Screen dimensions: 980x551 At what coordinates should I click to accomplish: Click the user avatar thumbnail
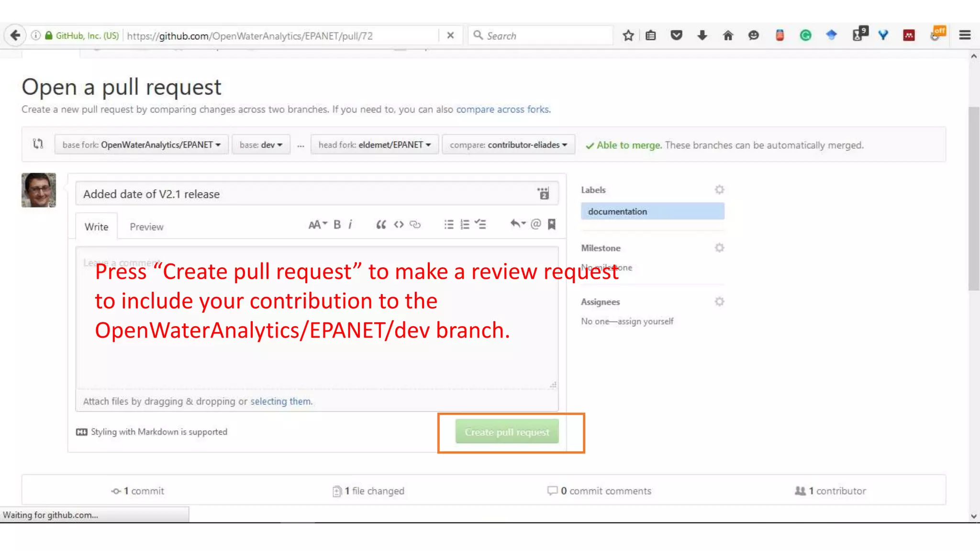point(39,190)
